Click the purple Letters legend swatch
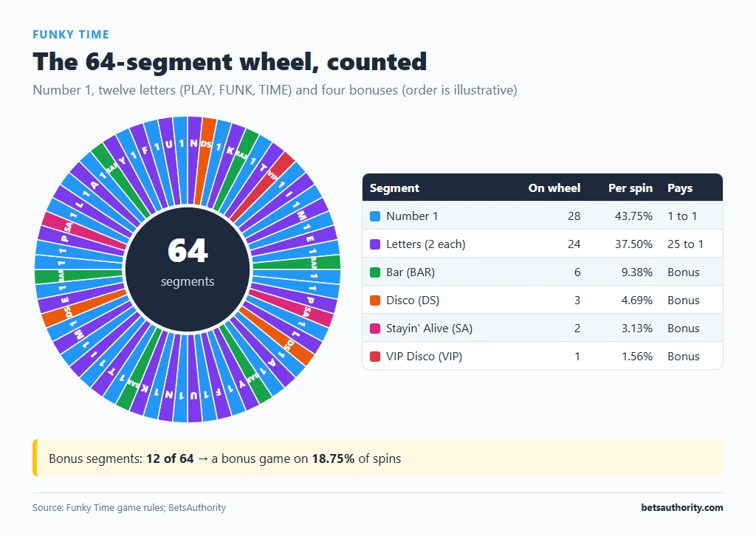 click(x=374, y=244)
